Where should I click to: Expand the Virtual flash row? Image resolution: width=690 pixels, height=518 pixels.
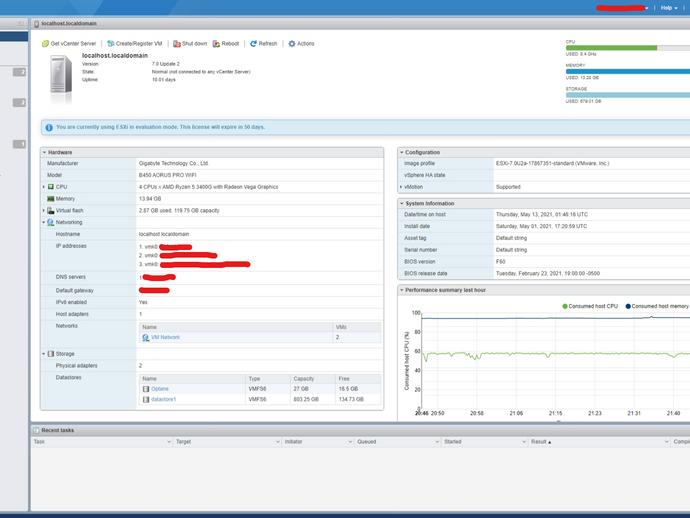click(x=44, y=210)
